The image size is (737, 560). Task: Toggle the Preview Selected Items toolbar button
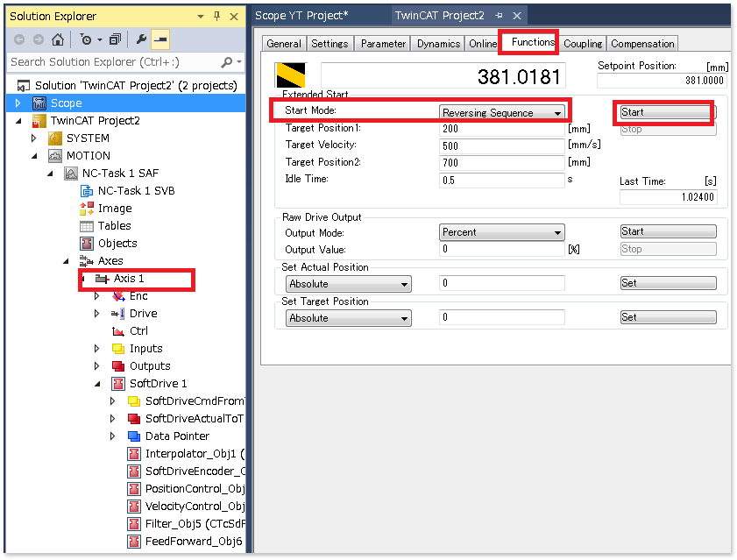[x=160, y=39]
